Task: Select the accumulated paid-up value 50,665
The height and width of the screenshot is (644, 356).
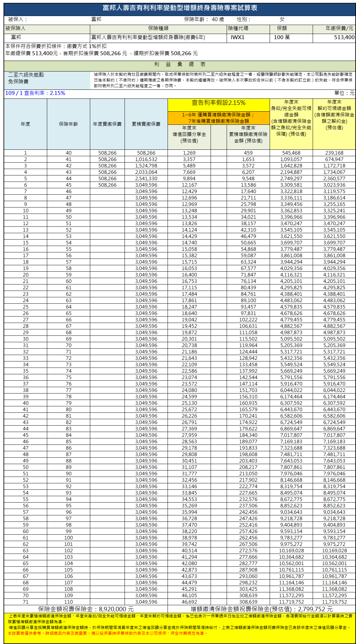Action: (x=248, y=243)
